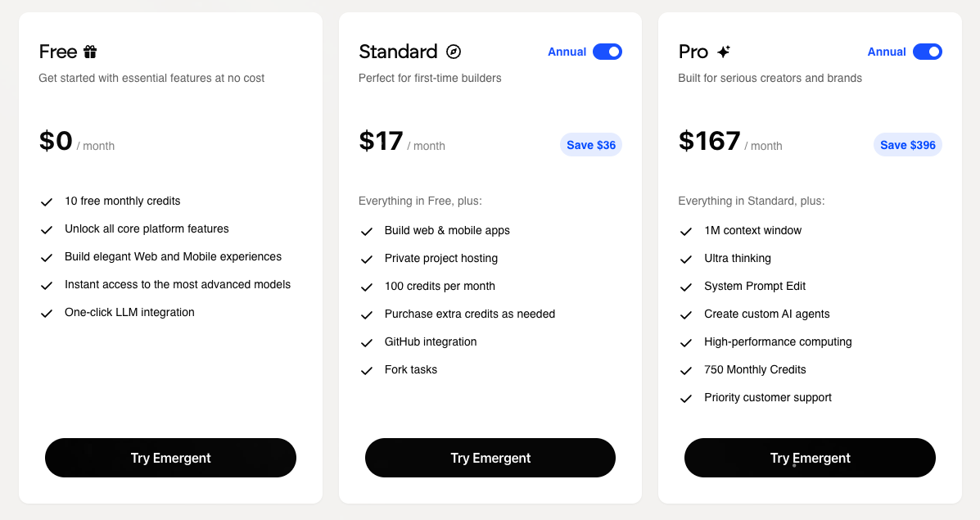Click the compass icon beside Standard
The width and height of the screenshot is (980, 520).
pyautogui.click(x=454, y=52)
